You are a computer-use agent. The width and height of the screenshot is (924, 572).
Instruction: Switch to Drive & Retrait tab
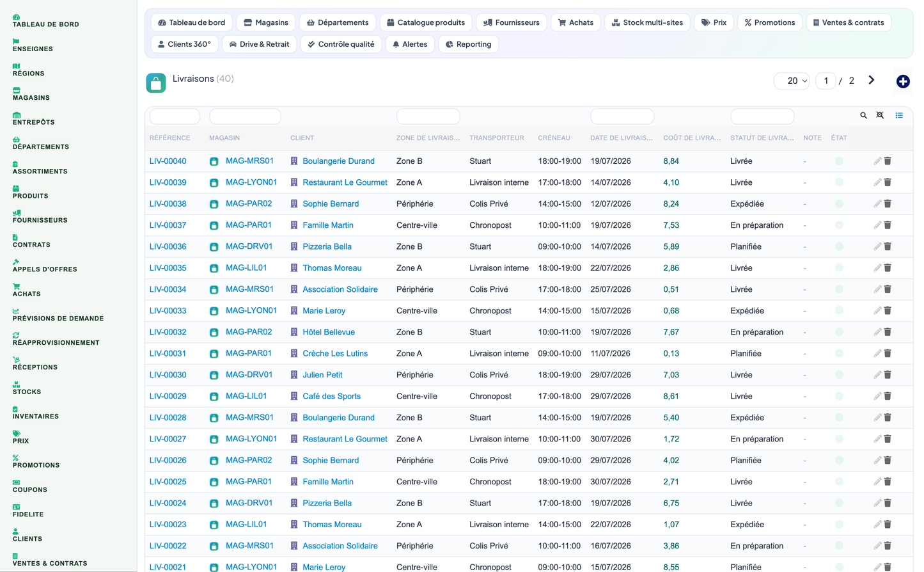(x=259, y=44)
